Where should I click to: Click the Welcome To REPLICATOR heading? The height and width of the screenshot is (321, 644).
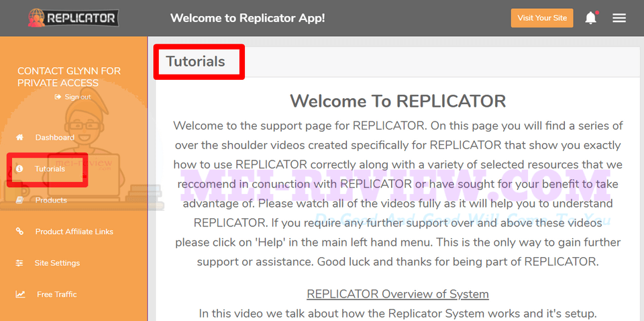point(398,101)
